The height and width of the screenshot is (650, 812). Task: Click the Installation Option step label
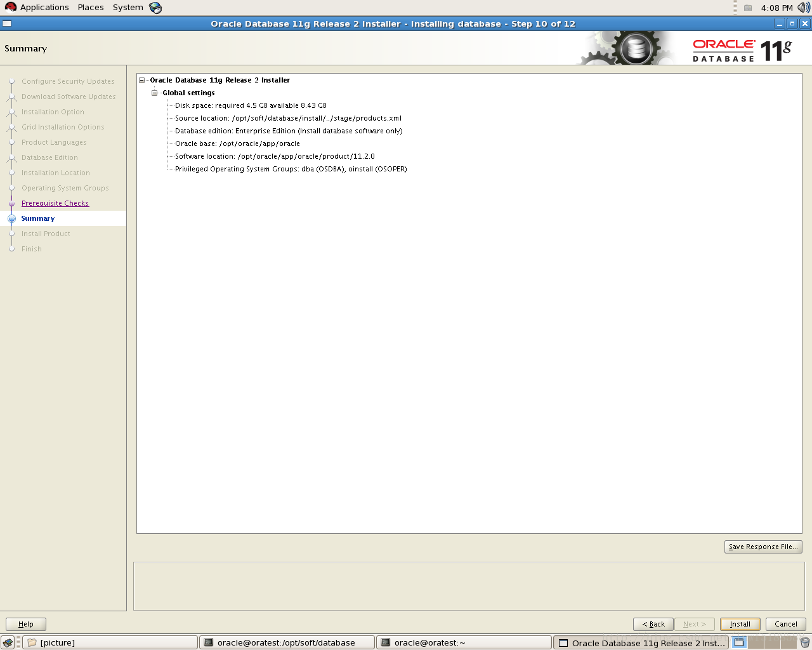(53, 112)
